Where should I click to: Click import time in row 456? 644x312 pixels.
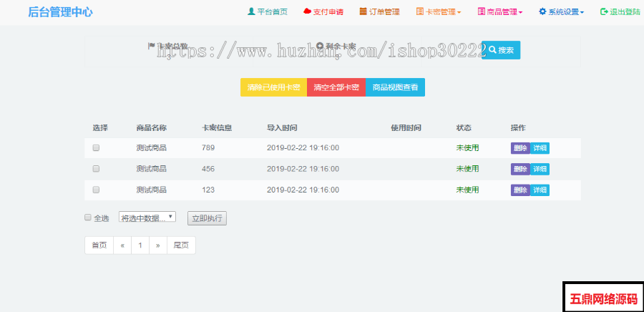click(x=303, y=169)
